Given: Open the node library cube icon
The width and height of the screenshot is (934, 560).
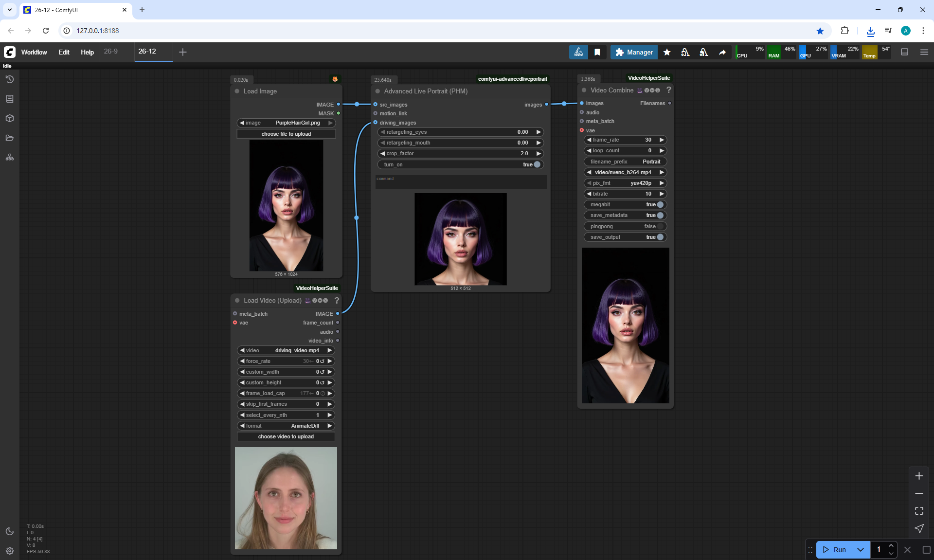Looking at the screenshot, I should [x=10, y=118].
